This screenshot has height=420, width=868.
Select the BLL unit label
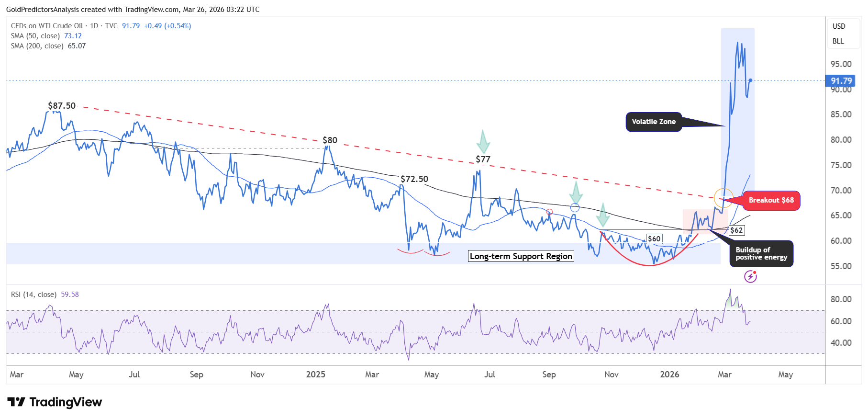click(x=838, y=41)
